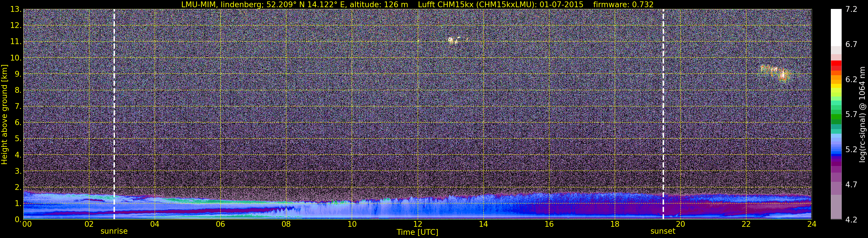Click the time axis tick label 18
The width and height of the screenshot is (868, 238).
[614, 224]
